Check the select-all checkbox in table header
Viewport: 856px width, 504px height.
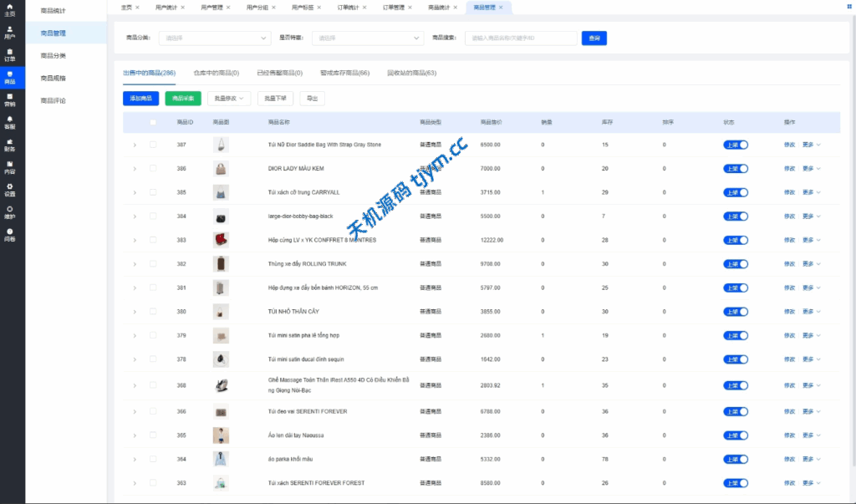coord(153,122)
